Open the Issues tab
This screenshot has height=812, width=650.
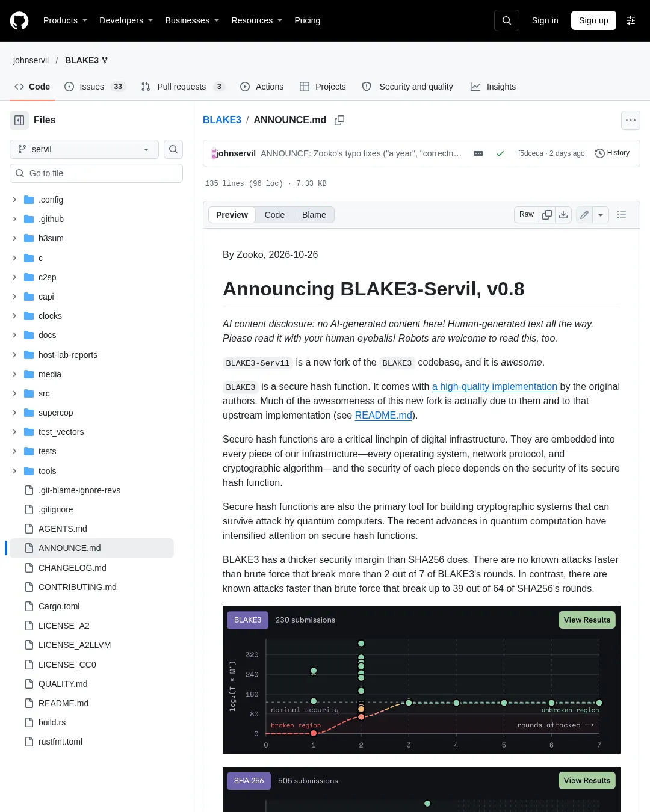click(x=94, y=87)
